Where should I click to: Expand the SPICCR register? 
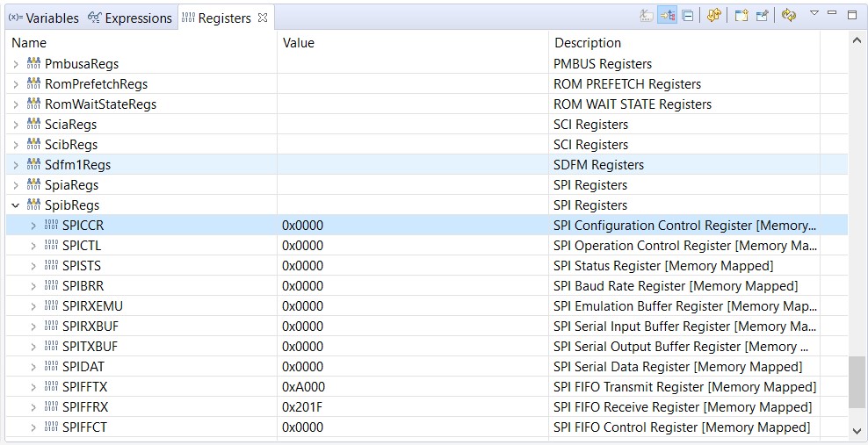(33, 226)
